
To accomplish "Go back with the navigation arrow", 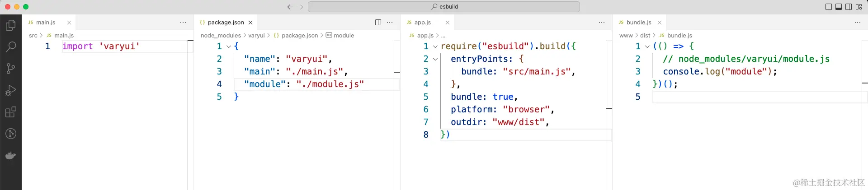I will [x=290, y=7].
